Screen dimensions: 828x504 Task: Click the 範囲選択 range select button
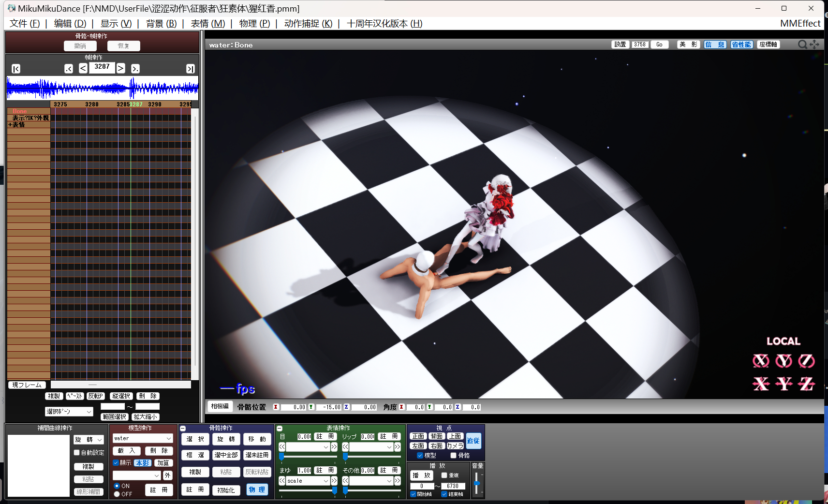(115, 417)
